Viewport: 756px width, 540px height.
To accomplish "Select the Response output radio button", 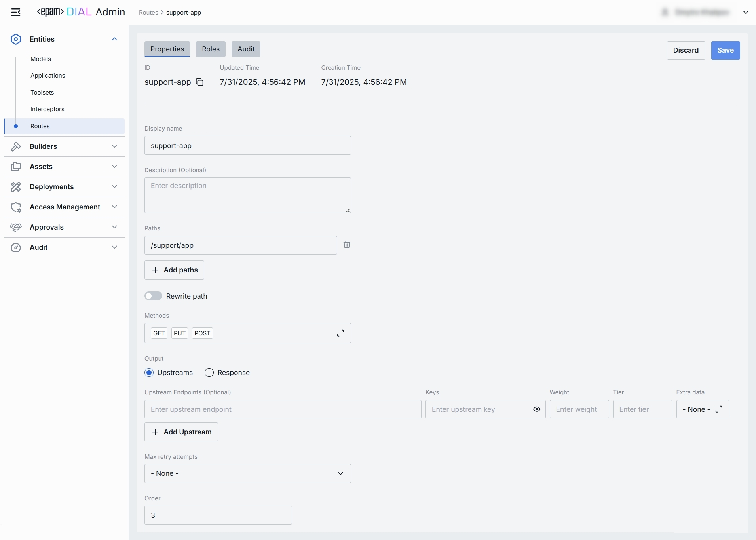I will coord(209,373).
